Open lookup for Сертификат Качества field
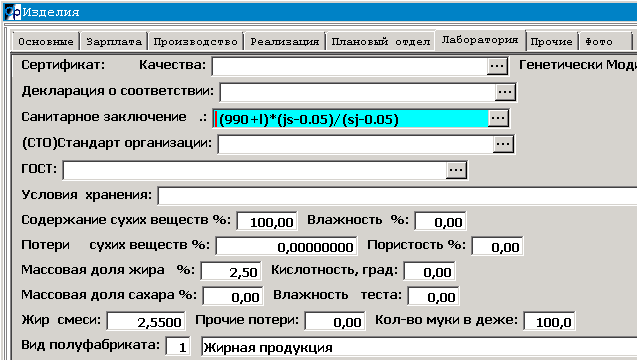This screenshot has height=360, width=637. pyautogui.click(x=497, y=66)
